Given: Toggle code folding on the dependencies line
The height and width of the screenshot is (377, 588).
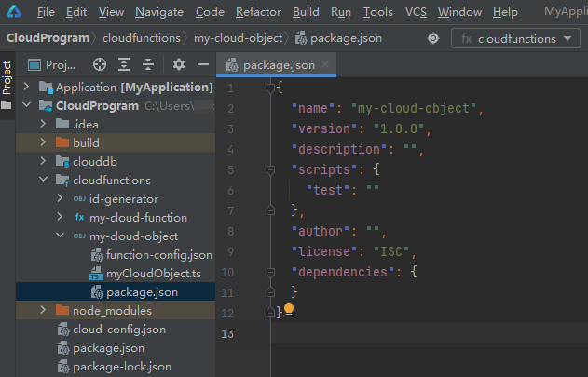Looking at the screenshot, I should (271, 272).
